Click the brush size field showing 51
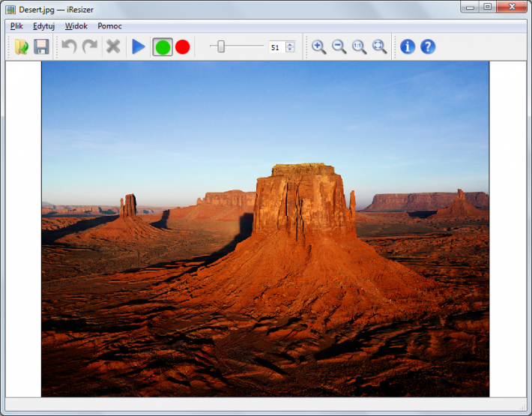 pos(277,47)
